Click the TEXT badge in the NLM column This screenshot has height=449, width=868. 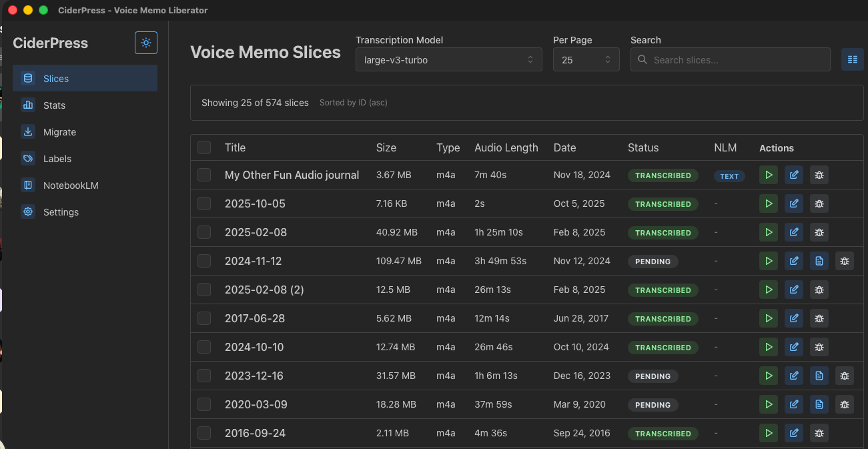pyautogui.click(x=729, y=176)
